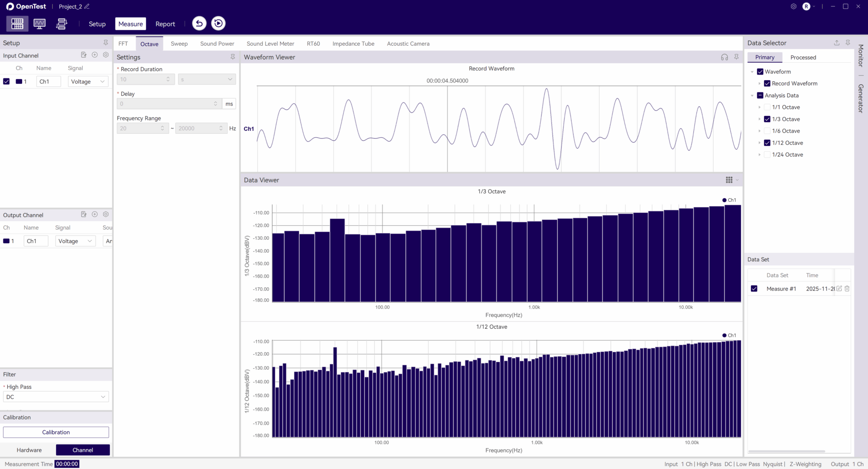Click the Ch1 color swatch in Input Channel
Viewport: 868px width, 469px height.
[19, 81]
